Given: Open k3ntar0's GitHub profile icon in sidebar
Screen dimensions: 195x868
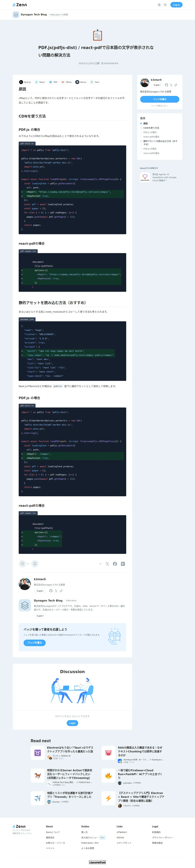Looking at the screenshot, I should 166,85.
